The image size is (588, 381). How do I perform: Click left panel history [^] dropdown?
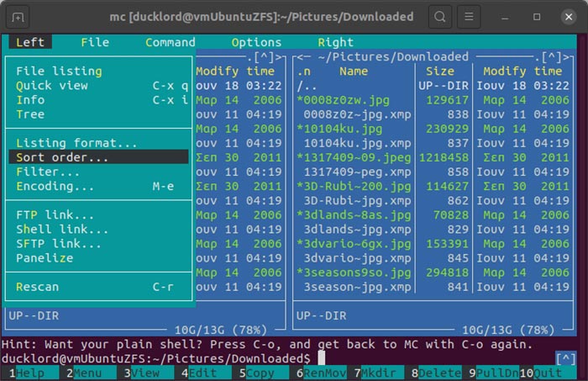264,56
